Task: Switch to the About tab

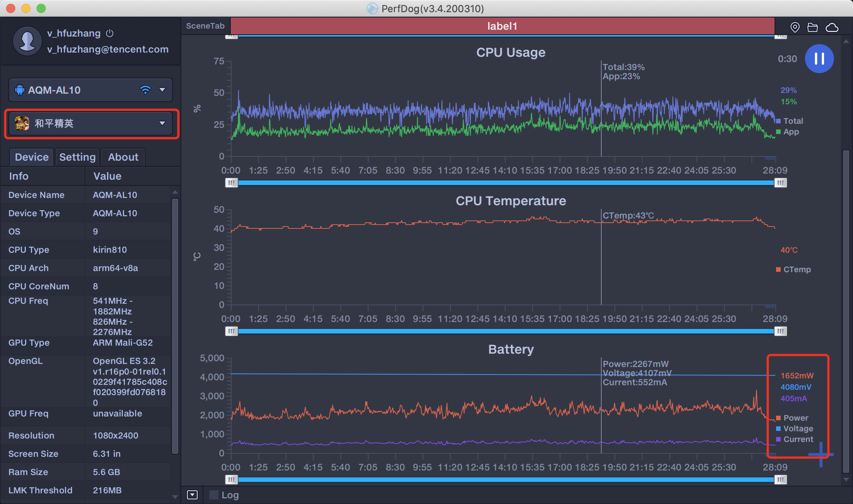Action: (123, 157)
